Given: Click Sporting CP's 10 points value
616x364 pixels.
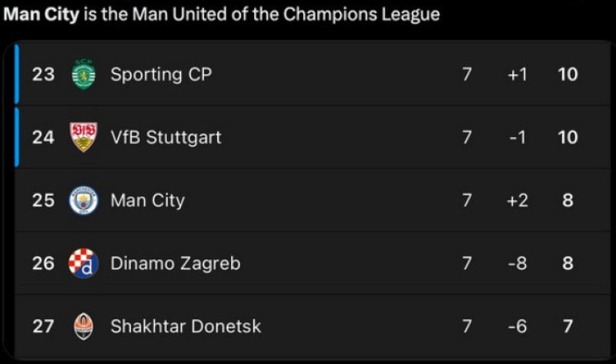Looking at the screenshot, I should [567, 74].
